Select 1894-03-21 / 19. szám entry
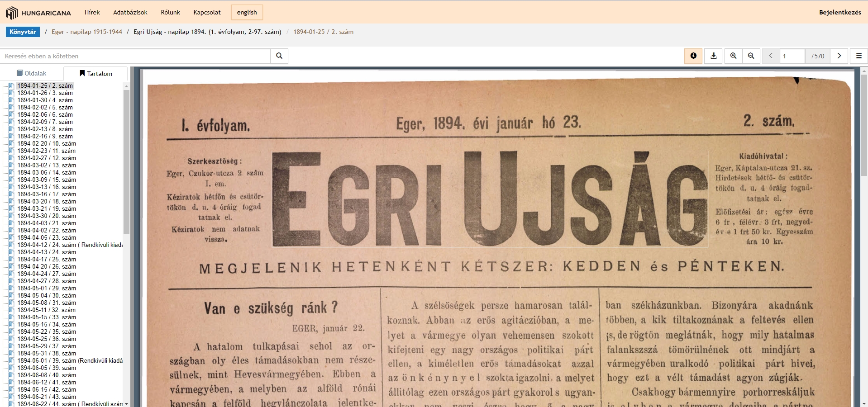Viewport: 868px width, 407px height. click(47, 208)
